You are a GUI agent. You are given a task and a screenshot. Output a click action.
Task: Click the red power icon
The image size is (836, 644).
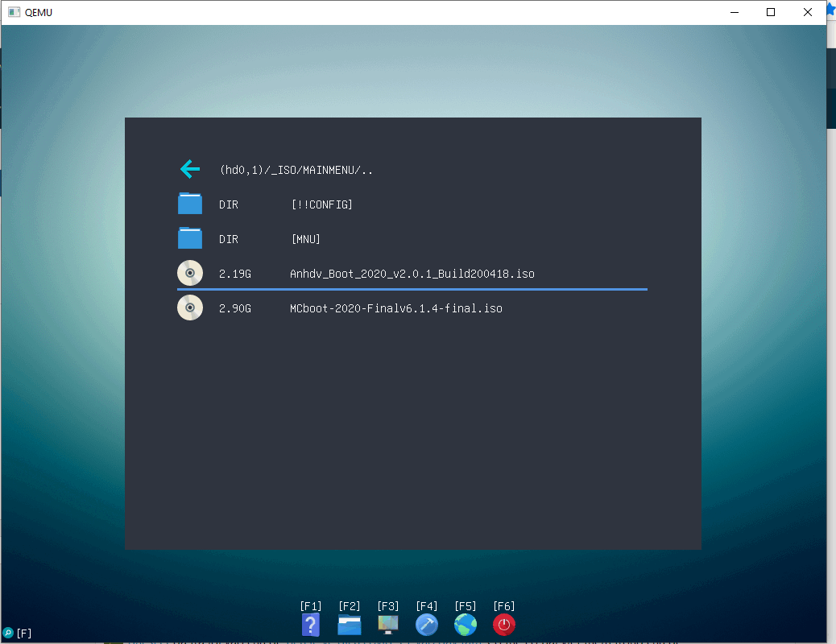(504, 625)
